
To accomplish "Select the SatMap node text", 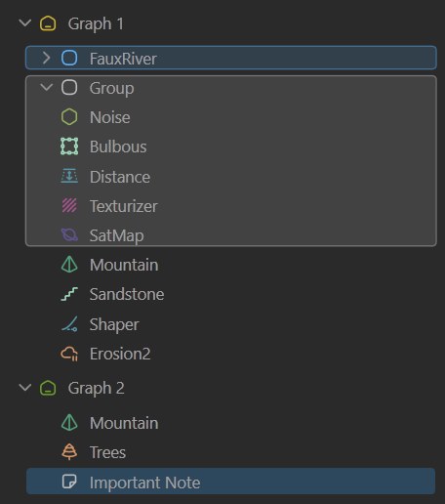I will 116,235.
